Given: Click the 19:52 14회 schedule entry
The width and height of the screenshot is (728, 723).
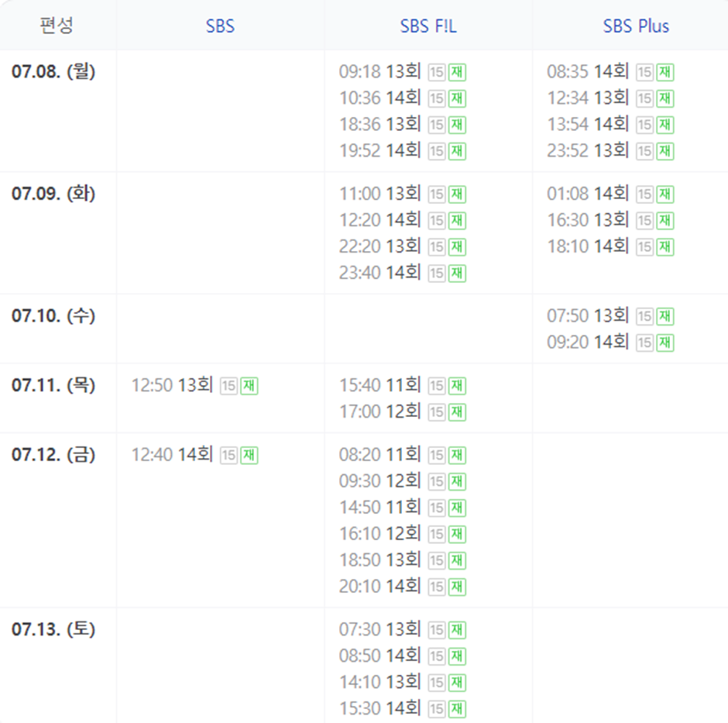Looking at the screenshot, I should point(379,151).
